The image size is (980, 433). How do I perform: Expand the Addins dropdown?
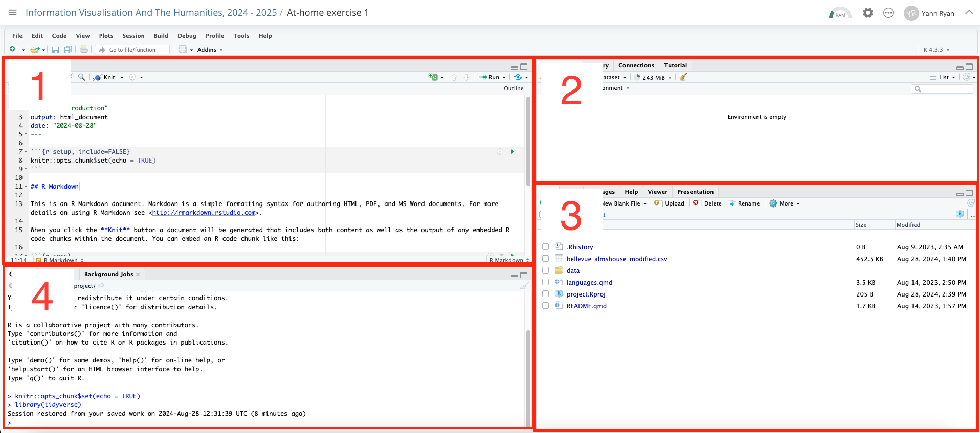tap(210, 50)
